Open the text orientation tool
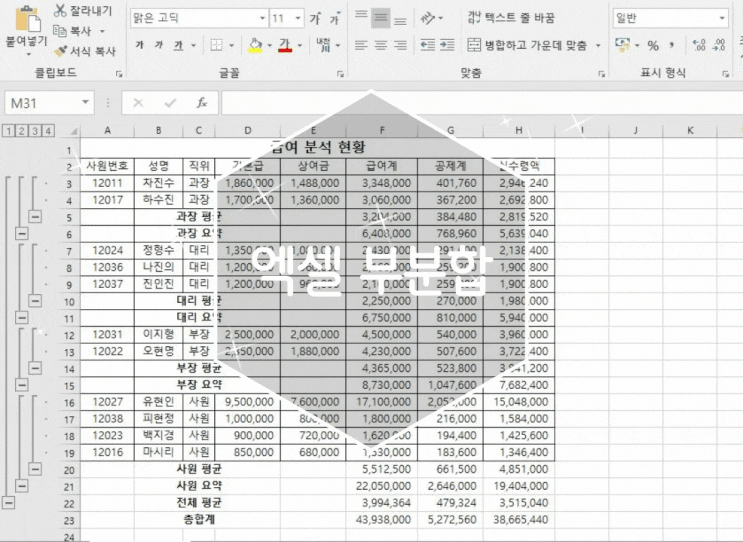 tap(427, 18)
